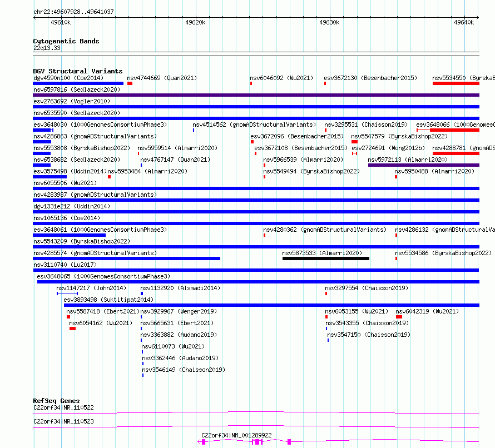Click nsv6110073 (Wu2021) label
The width and height of the screenshot is (495, 448).
173,346
